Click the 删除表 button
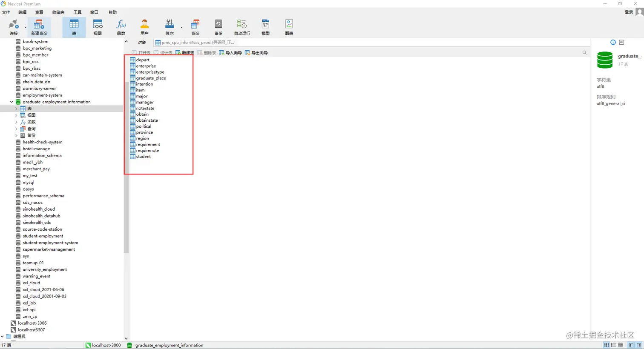The width and height of the screenshot is (644, 349). point(207,53)
